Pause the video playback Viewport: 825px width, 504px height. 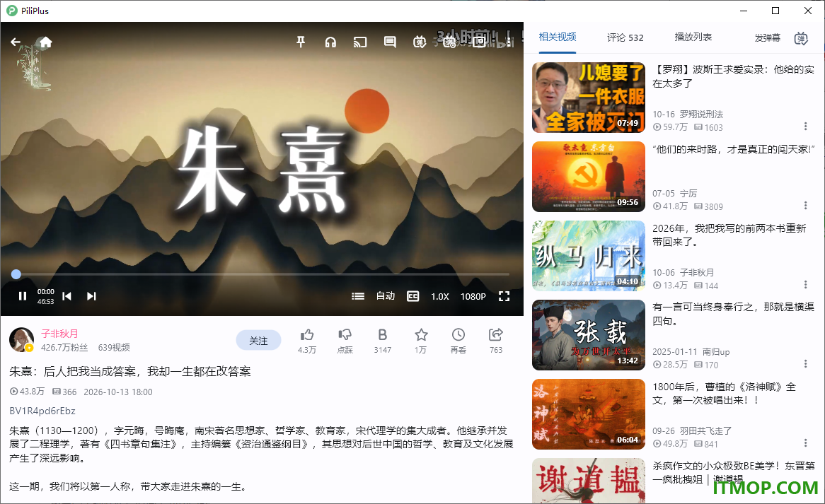coord(22,296)
